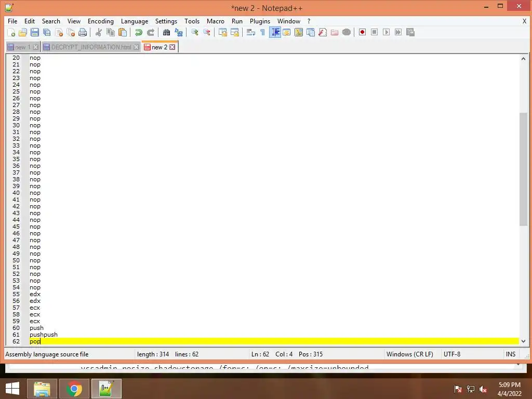
Task: Undo the last edit via toolbar
Action: click(x=138, y=32)
